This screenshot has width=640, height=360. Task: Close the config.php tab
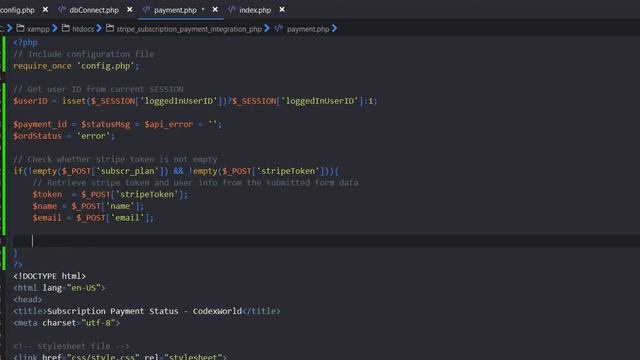coord(45,9)
